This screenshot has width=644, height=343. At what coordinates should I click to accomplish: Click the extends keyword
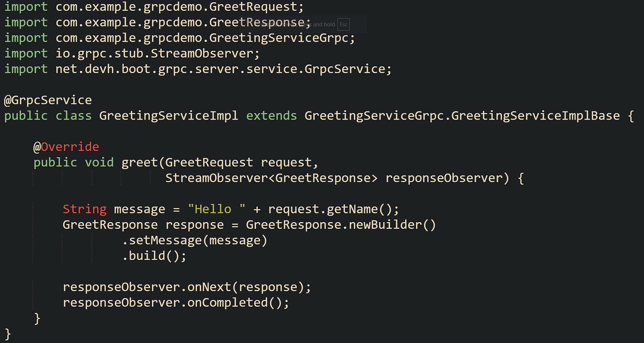click(x=271, y=116)
